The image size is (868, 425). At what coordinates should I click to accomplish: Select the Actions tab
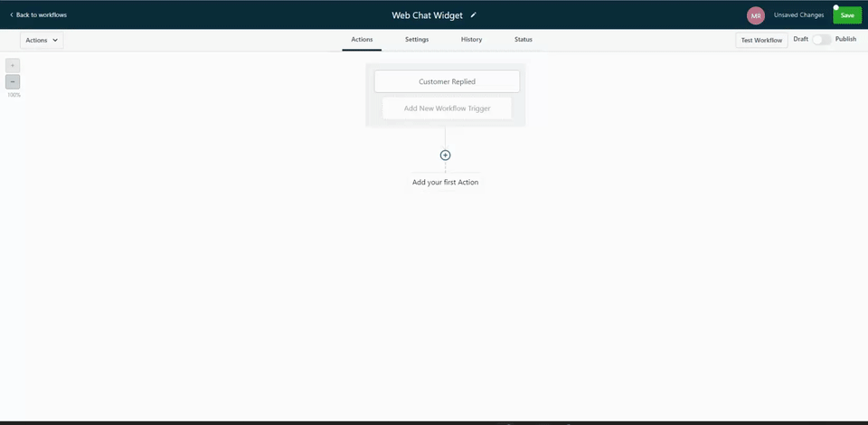362,40
